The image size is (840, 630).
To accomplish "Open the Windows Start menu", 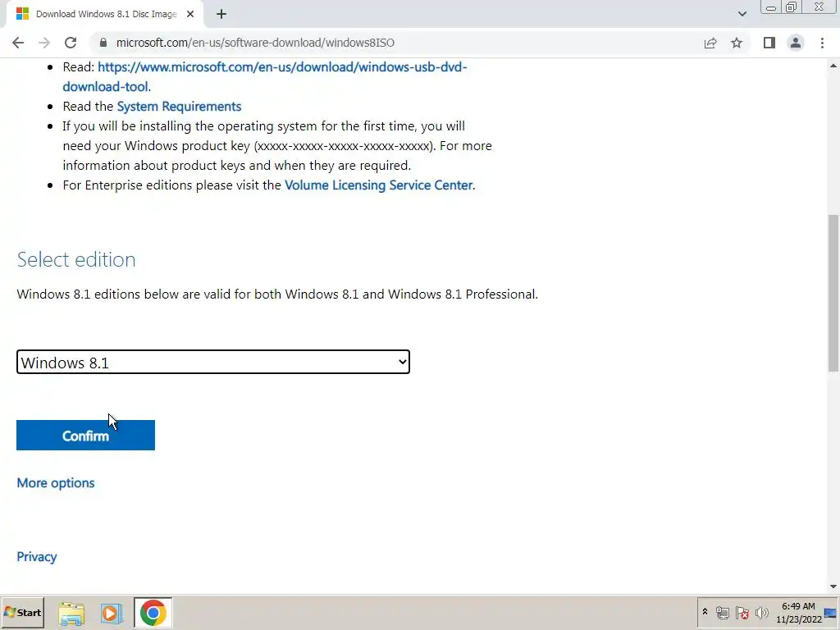I will click(x=23, y=612).
